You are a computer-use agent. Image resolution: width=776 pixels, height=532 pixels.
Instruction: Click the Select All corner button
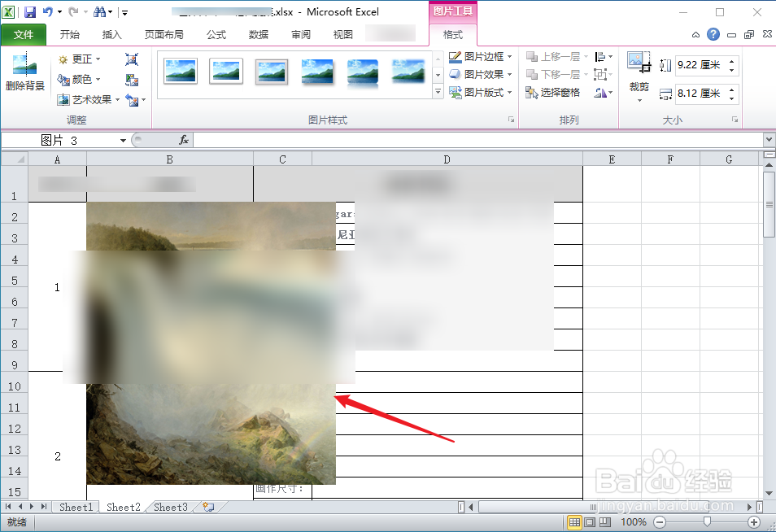pos(15,159)
